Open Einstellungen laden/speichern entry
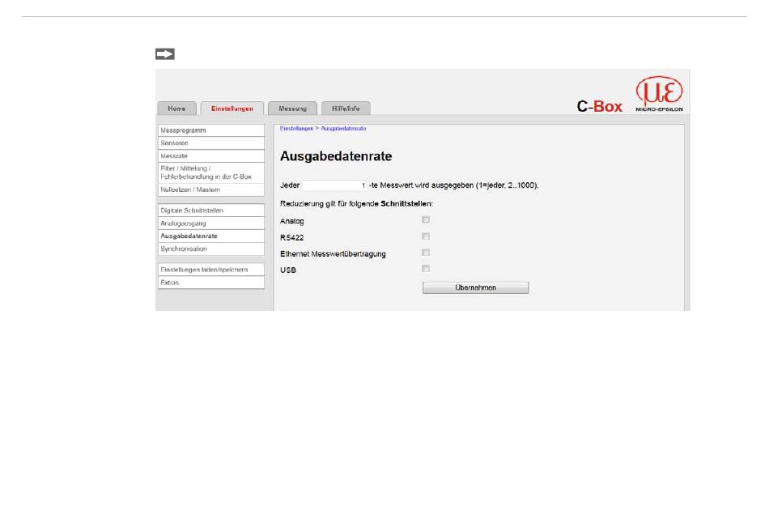The height and width of the screenshot is (532, 769). pos(211,270)
